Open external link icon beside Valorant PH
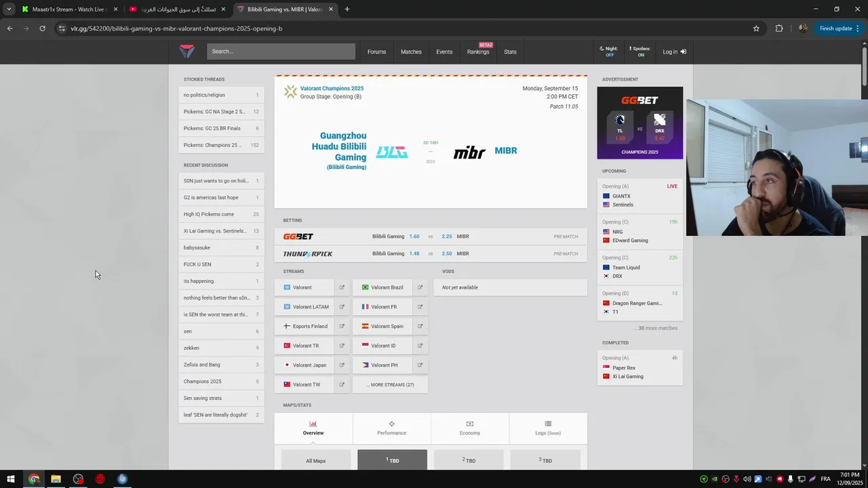The width and height of the screenshot is (868, 488). [420, 365]
